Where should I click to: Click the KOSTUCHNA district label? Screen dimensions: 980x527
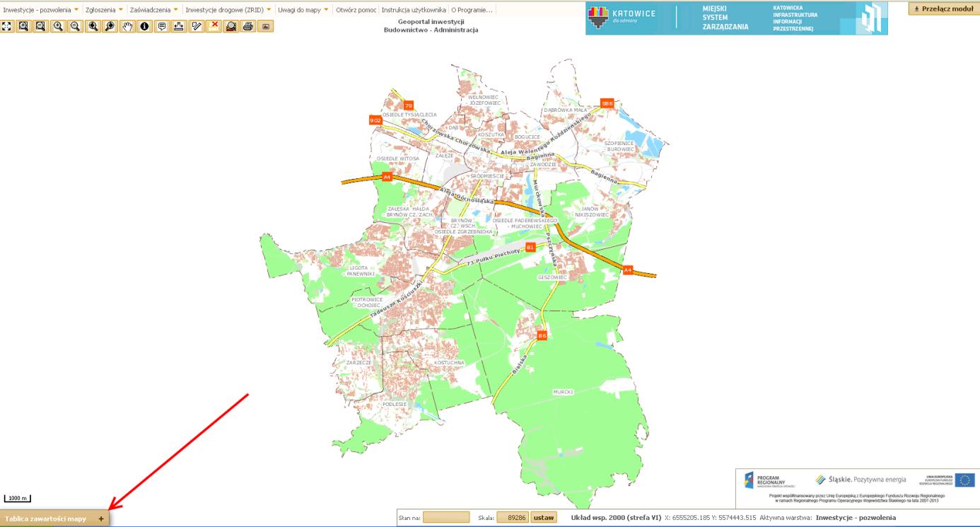tap(450, 362)
